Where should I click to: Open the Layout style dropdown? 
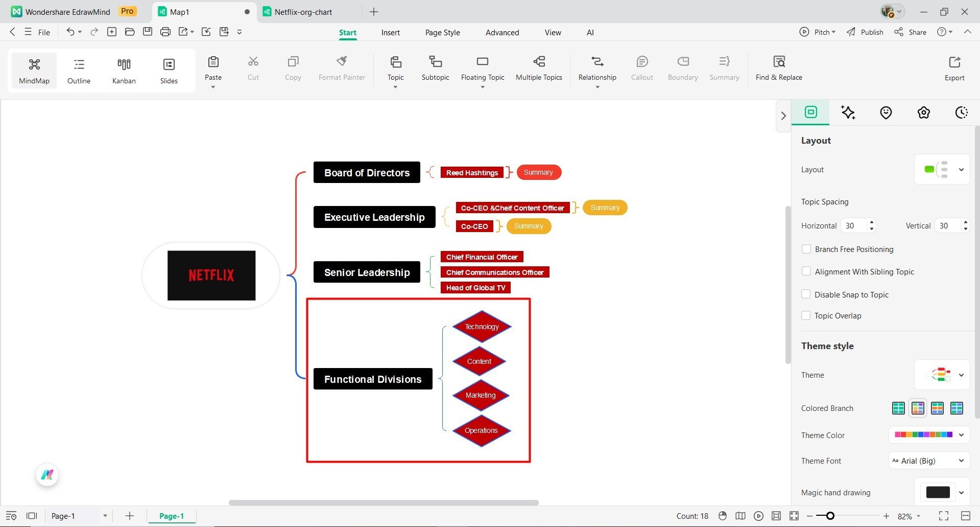942,169
